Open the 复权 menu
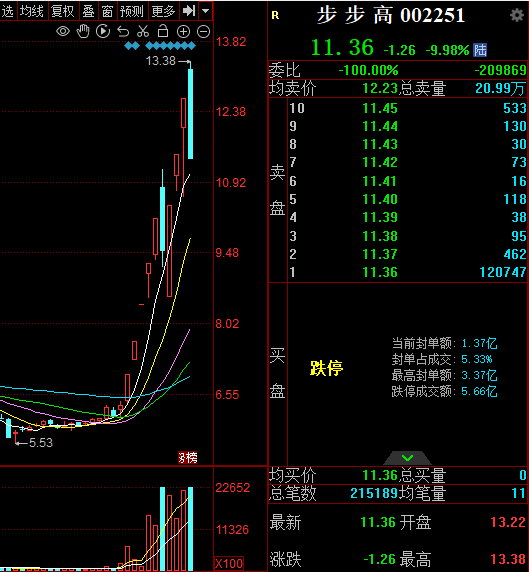The image size is (529, 572). [63, 11]
